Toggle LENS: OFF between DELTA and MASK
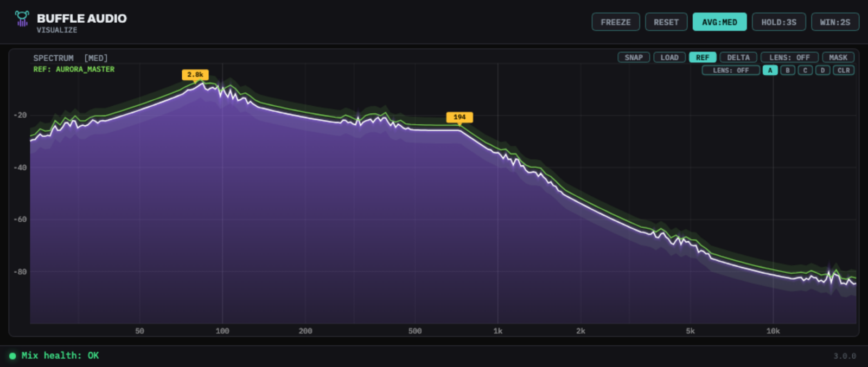Image resolution: width=868 pixels, height=367 pixels. pos(789,57)
